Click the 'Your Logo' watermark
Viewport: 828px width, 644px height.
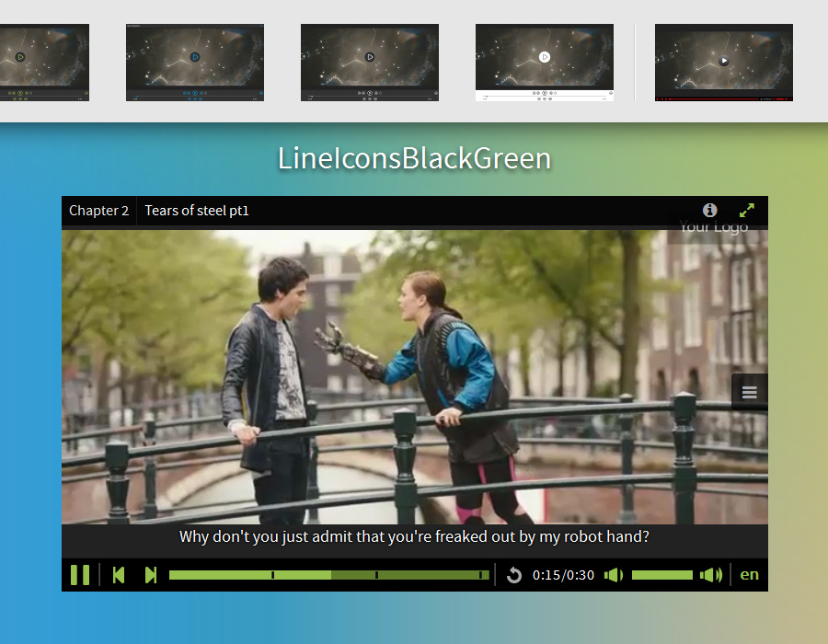(x=714, y=226)
